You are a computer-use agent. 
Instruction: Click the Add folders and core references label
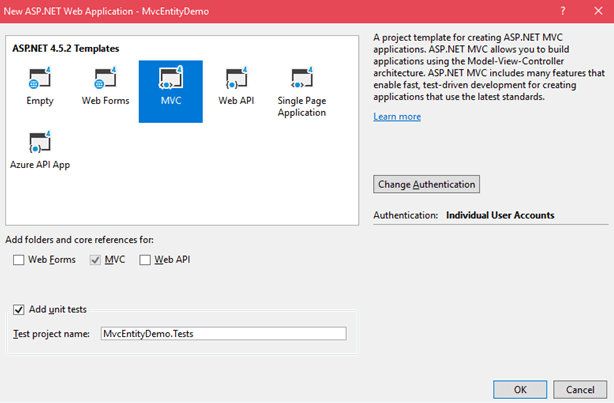coord(79,240)
